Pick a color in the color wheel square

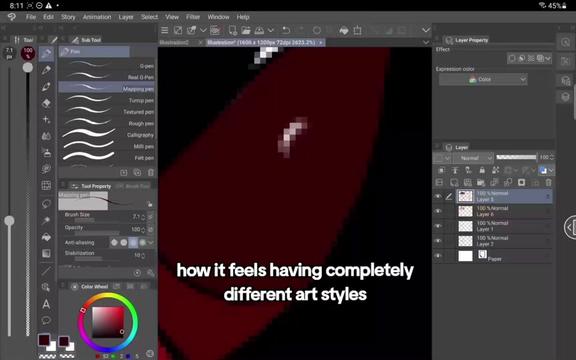tap(108, 322)
